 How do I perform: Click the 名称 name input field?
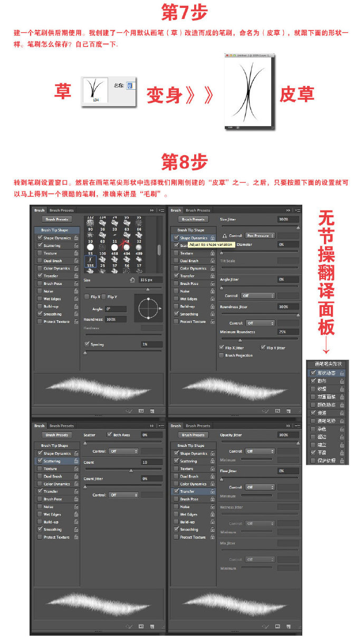click(x=130, y=85)
